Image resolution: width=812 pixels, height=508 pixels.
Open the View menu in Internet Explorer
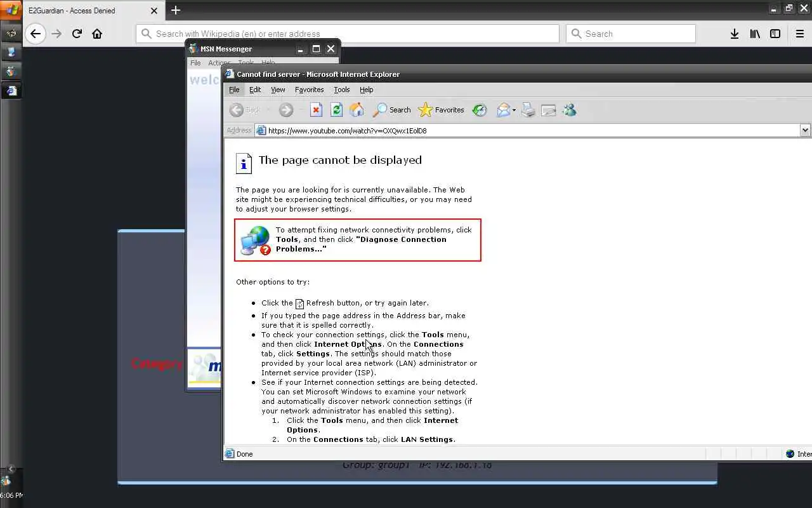pyautogui.click(x=278, y=90)
